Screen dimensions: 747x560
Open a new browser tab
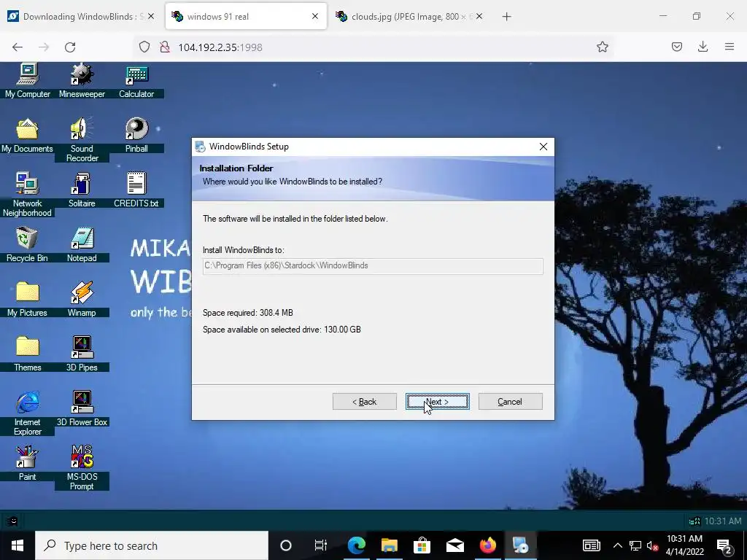[x=506, y=17]
